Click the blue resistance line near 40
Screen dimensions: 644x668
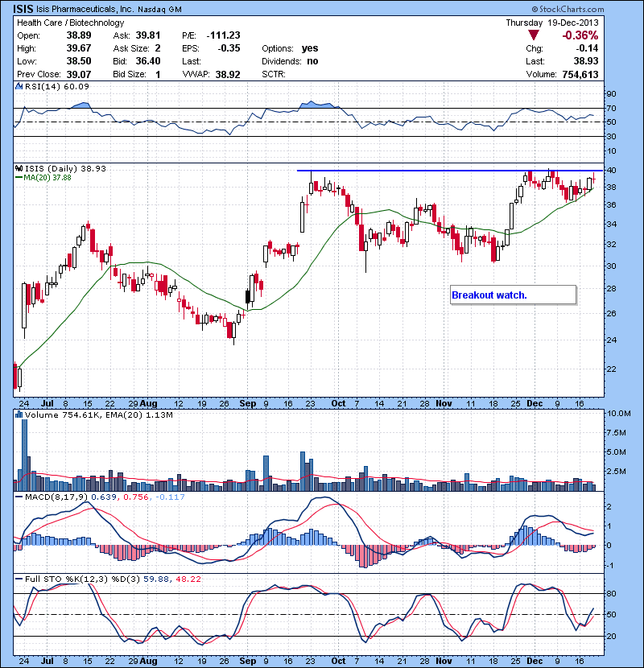450,171
